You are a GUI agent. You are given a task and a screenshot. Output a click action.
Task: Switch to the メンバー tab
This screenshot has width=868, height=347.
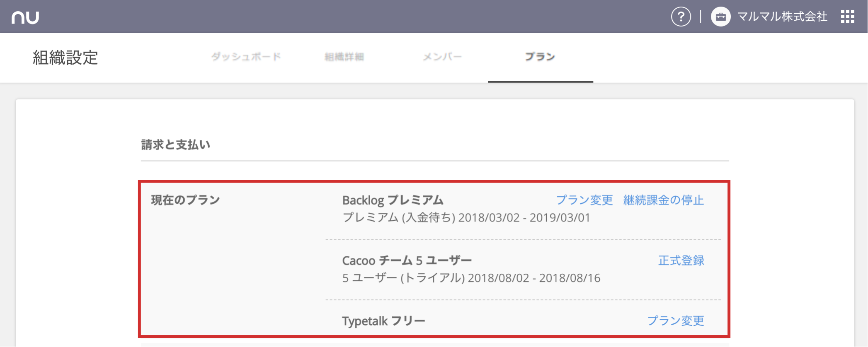pos(442,57)
